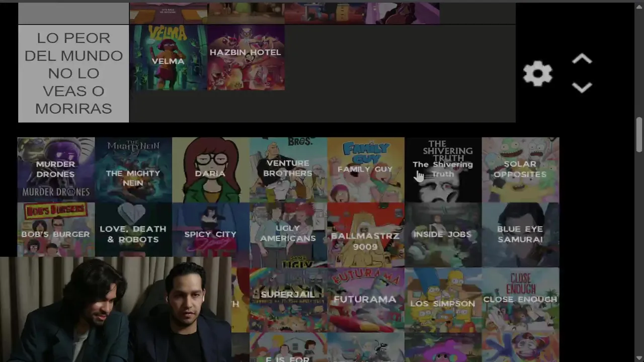Pick the Murder Drones card
Screen dimensions: 644x362
(56, 169)
